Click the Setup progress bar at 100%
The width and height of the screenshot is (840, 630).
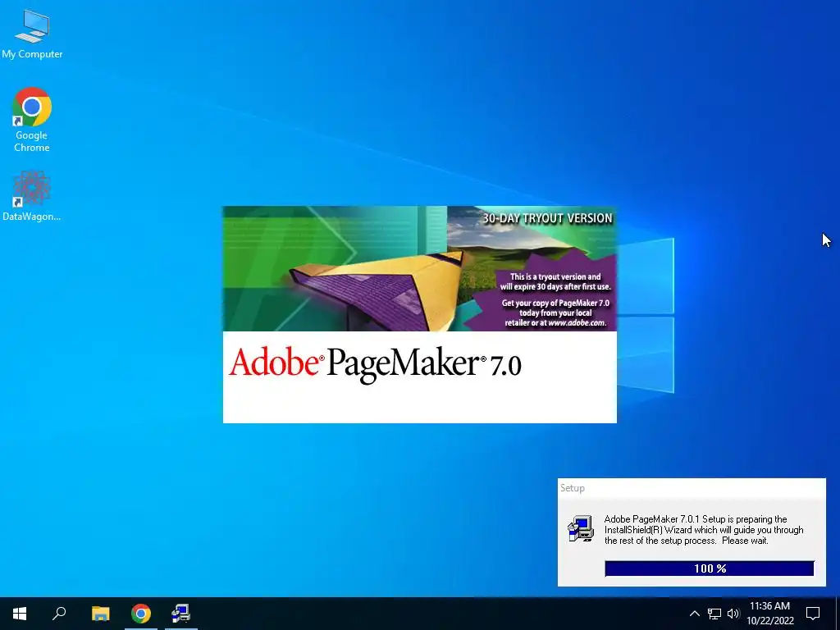point(710,568)
